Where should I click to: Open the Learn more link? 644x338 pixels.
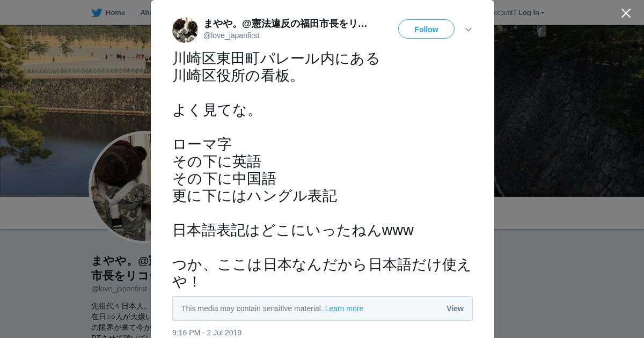[x=344, y=308]
